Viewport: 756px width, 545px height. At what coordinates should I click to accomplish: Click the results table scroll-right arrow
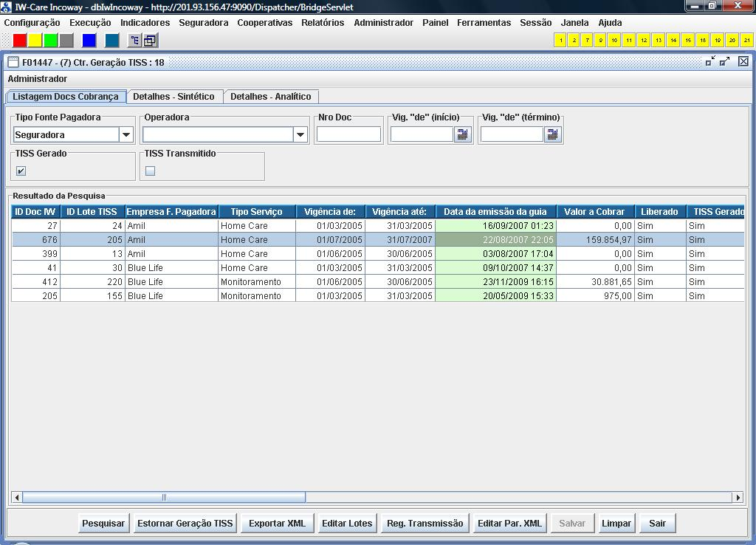pos(738,497)
